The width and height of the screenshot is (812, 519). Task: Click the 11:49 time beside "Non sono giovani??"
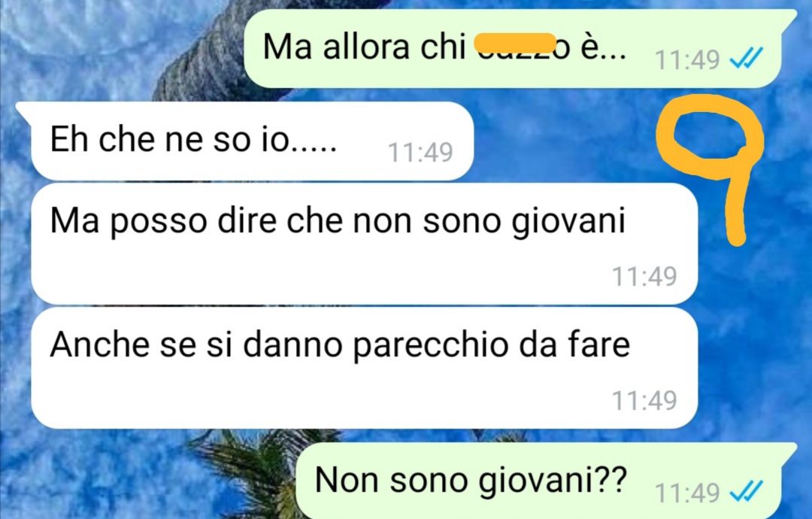click(687, 493)
